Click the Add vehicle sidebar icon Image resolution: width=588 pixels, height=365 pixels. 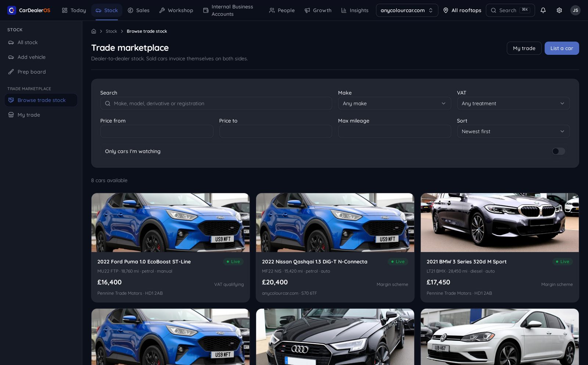11,57
